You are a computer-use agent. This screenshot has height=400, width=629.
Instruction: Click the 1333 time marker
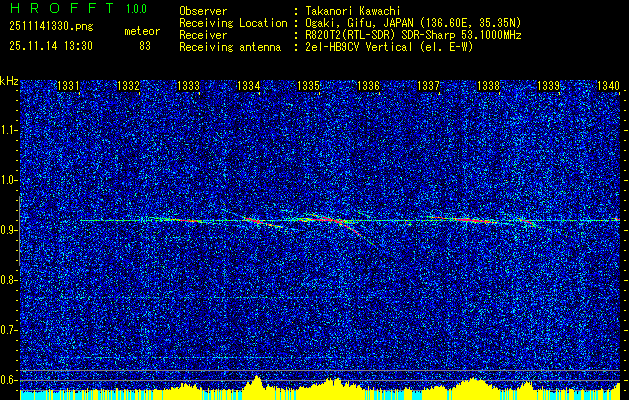tap(188, 85)
